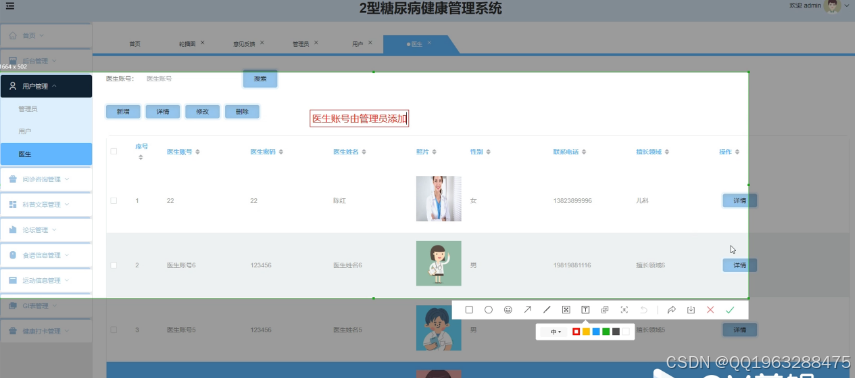Click the home icon in sidebar

pyautogui.click(x=13, y=35)
